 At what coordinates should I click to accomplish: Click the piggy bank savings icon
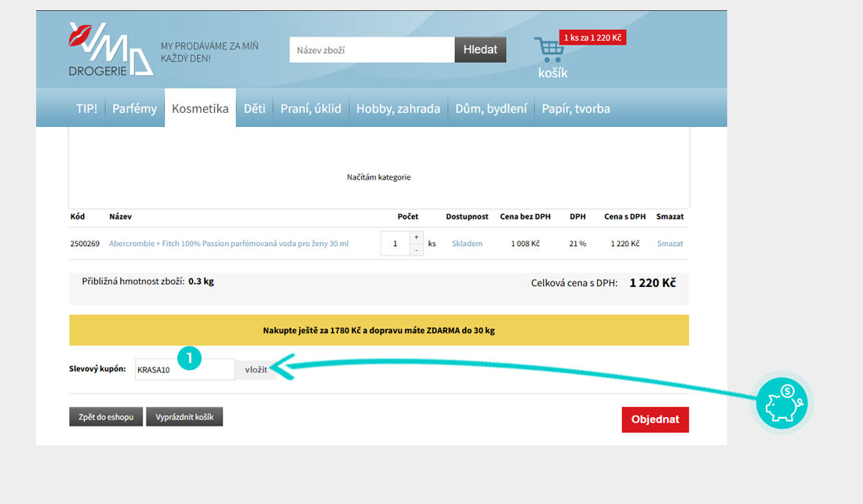(782, 403)
